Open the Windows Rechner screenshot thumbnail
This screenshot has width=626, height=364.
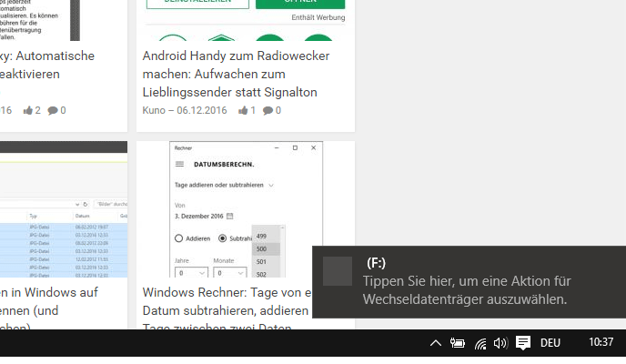pyautogui.click(x=246, y=209)
